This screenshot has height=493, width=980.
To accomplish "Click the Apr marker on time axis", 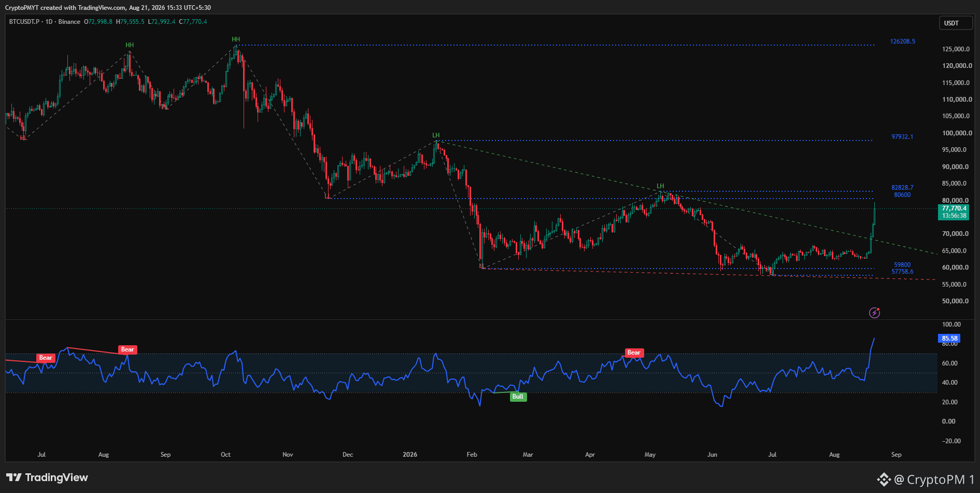I will [590, 455].
